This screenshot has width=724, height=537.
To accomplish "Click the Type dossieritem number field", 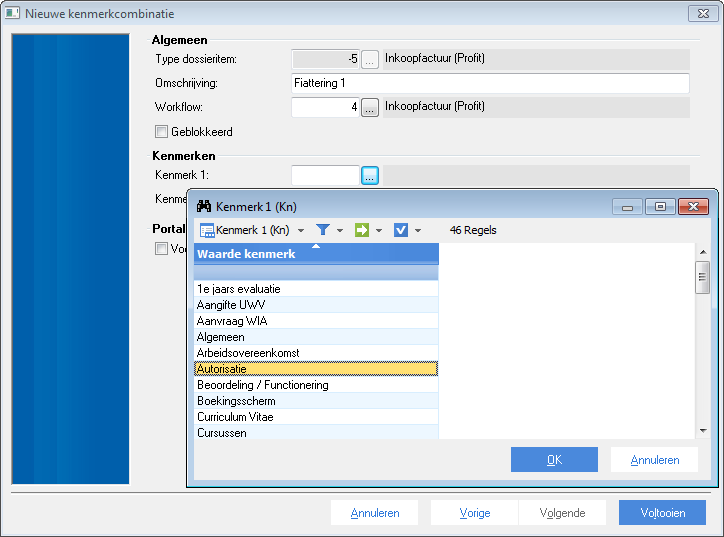I will click(326, 60).
